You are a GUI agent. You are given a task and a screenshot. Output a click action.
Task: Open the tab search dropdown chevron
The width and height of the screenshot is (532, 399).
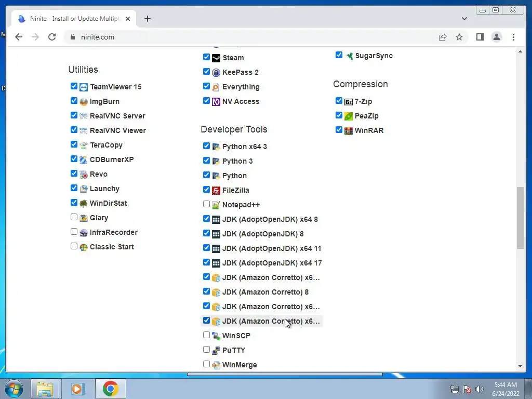pos(464,19)
